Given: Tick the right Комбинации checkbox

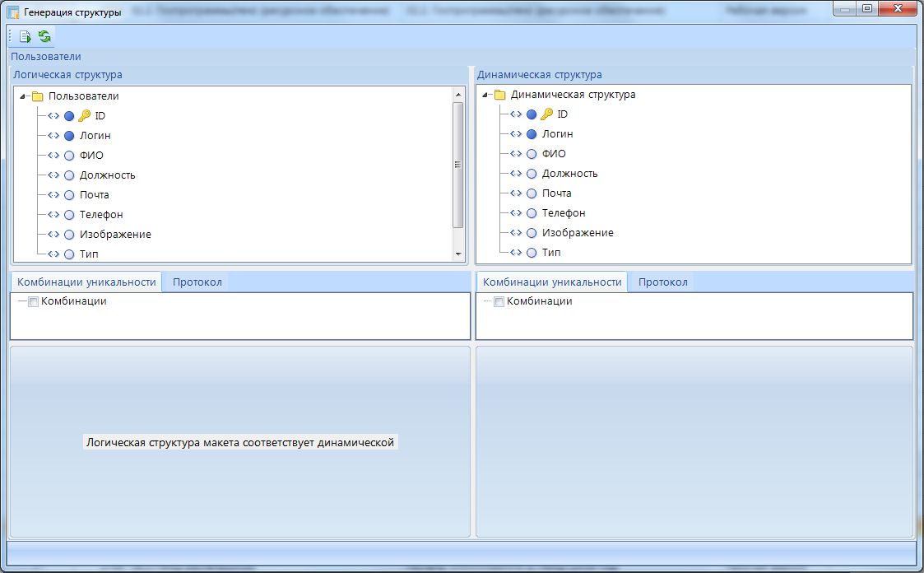Looking at the screenshot, I should pyautogui.click(x=499, y=302).
